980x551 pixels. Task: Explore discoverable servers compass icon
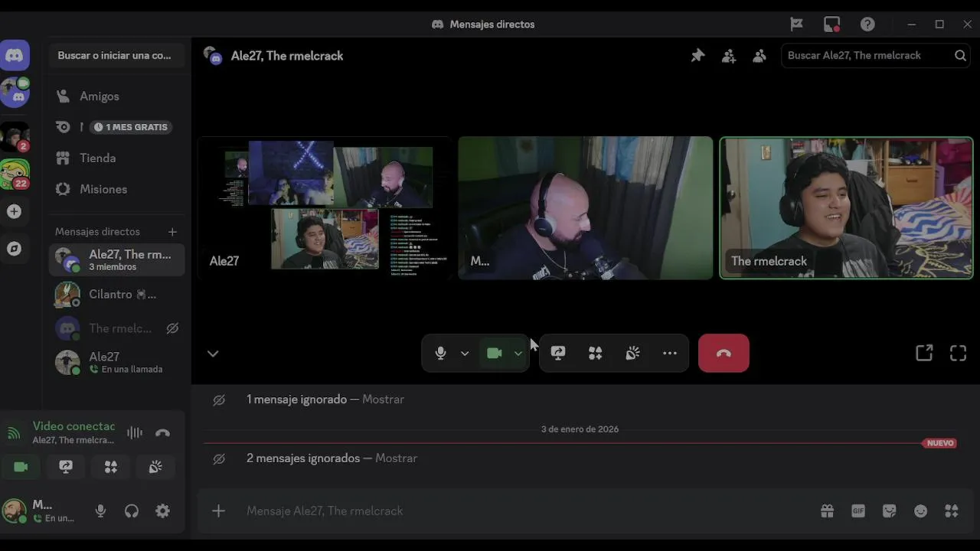15,249
